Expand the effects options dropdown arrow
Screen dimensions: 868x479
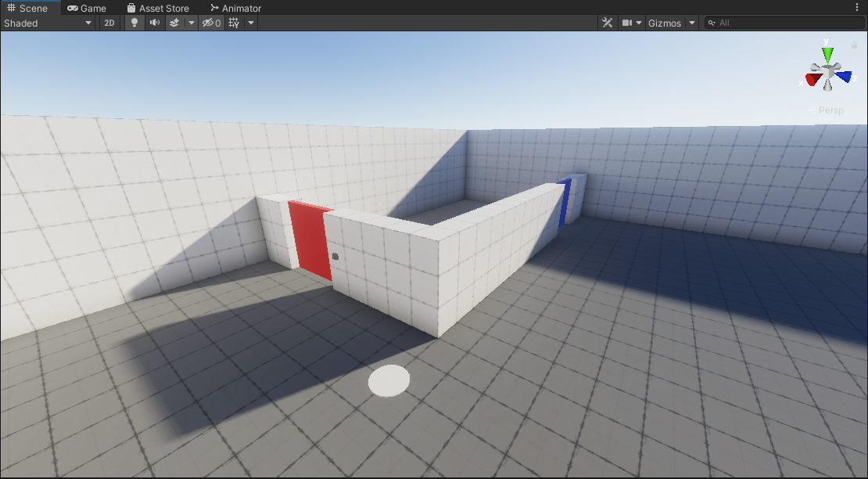pos(192,23)
